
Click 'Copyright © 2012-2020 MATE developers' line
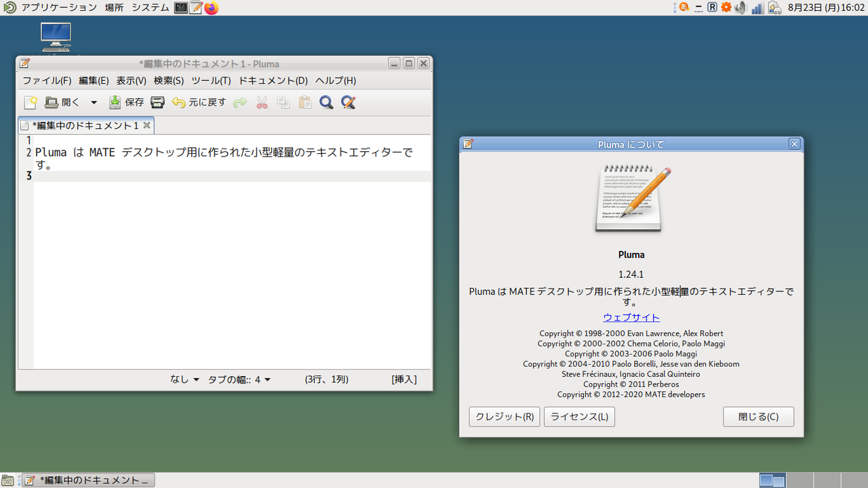point(631,394)
